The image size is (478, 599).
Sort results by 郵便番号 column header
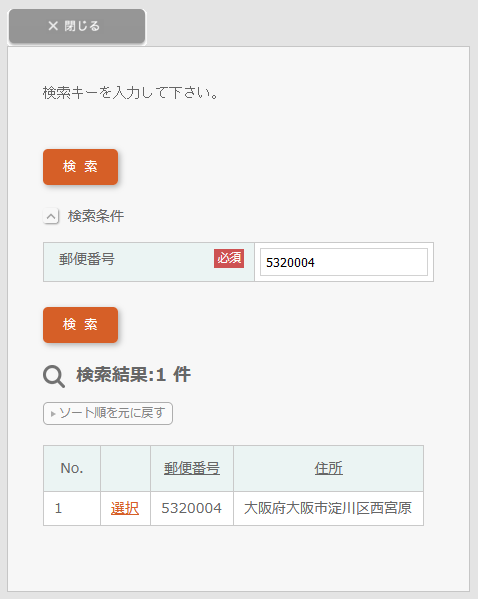[192, 468]
